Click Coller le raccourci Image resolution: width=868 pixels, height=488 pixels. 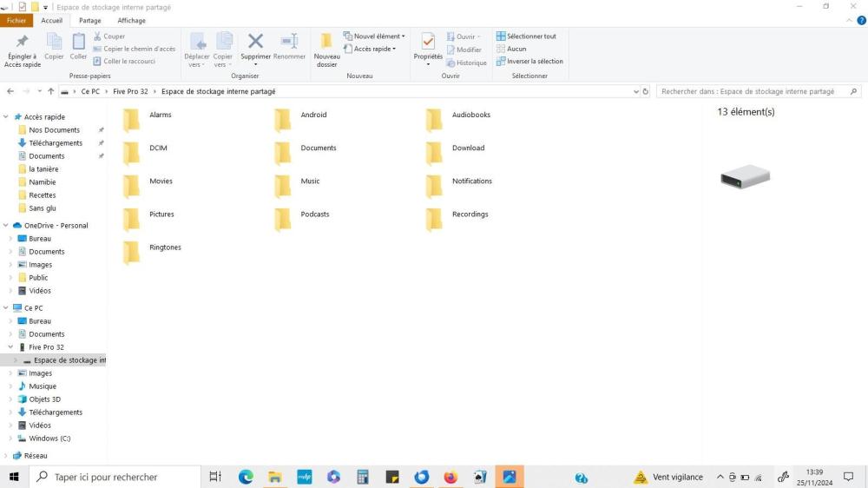click(x=124, y=62)
